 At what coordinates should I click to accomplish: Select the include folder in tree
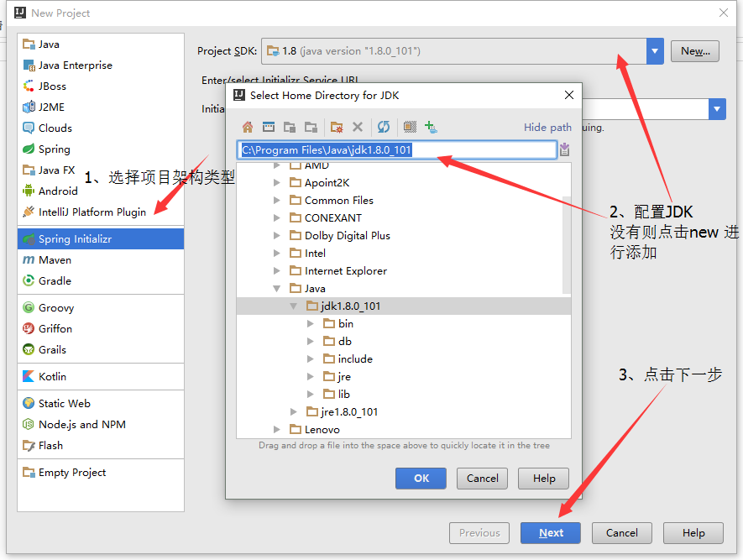point(403,359)
